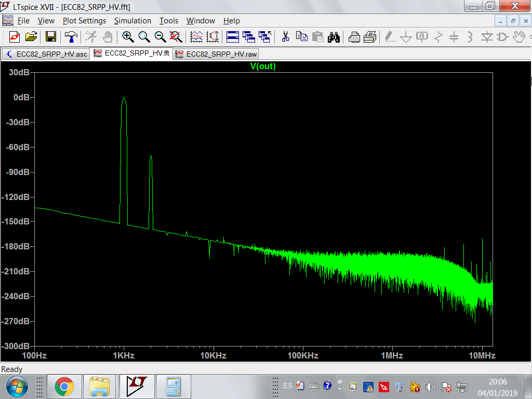Click the network tray icon

[461, 387]
